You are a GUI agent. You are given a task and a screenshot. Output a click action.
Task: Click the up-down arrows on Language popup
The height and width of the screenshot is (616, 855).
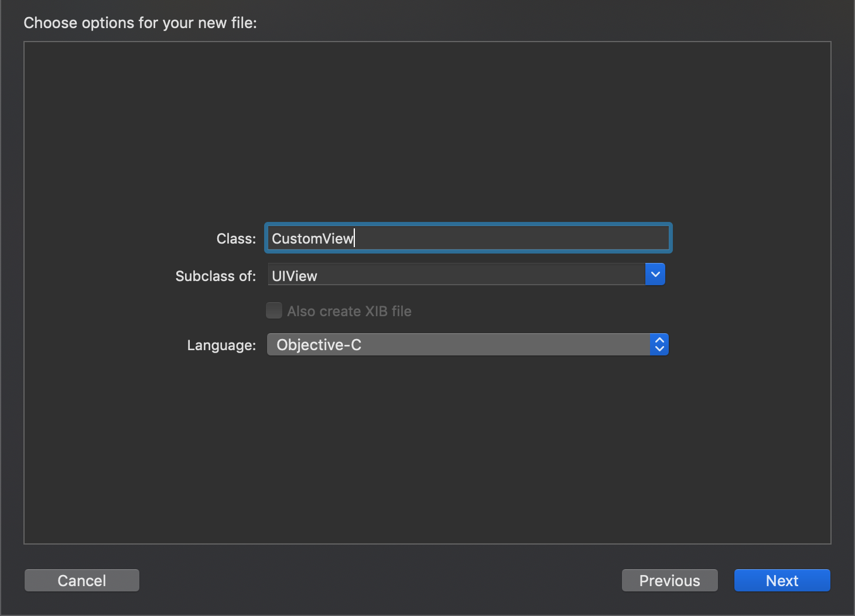tap(659, 345)
